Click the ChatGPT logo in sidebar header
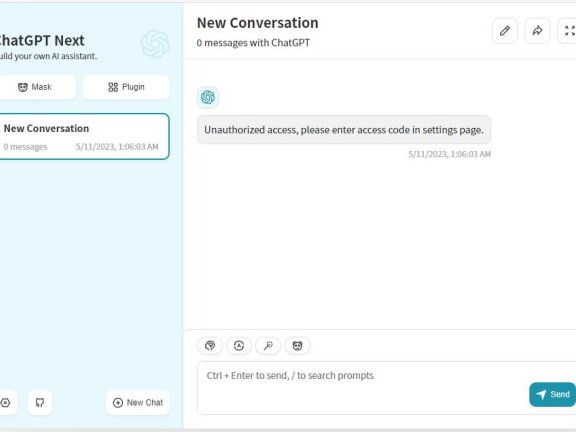This screenshot has height=432, width=576. [x=155, y=44]
